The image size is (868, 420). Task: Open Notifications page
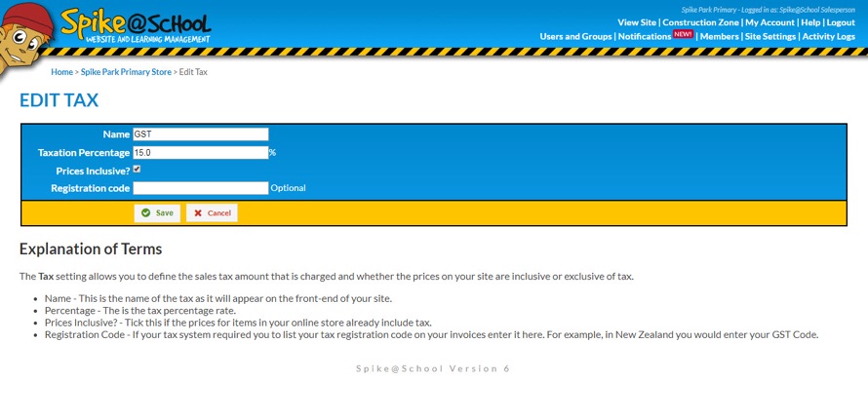(644, 36)
